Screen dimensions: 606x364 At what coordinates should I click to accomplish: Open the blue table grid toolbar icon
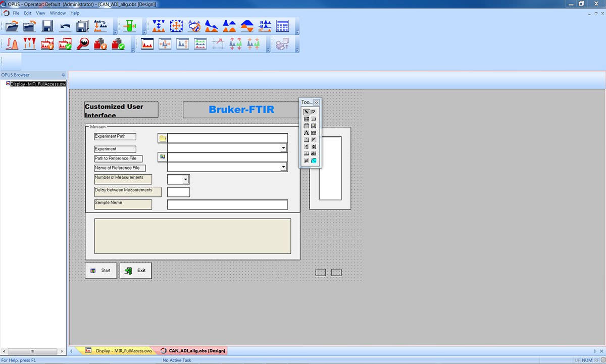(283, 27)
